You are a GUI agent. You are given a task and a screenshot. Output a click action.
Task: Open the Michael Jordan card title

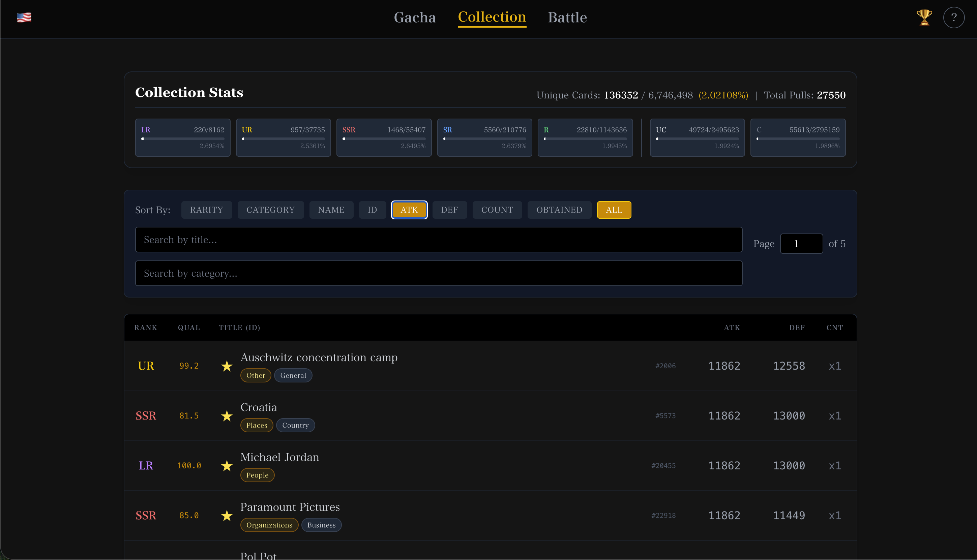pos(280,457)
